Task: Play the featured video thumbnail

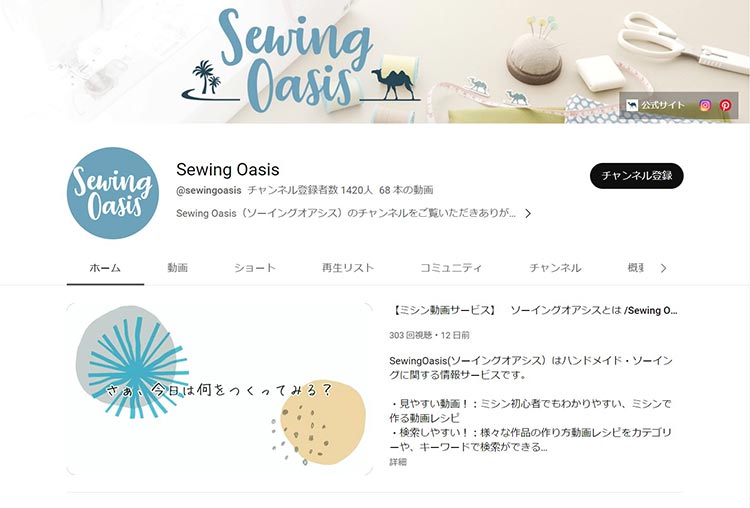Action: (x=220, y=388)
